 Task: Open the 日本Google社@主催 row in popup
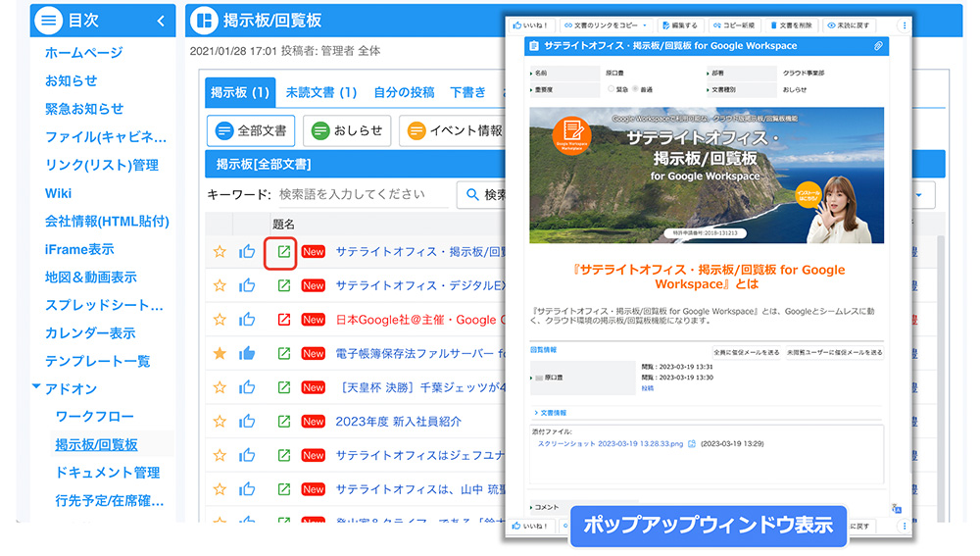point(284,320)
